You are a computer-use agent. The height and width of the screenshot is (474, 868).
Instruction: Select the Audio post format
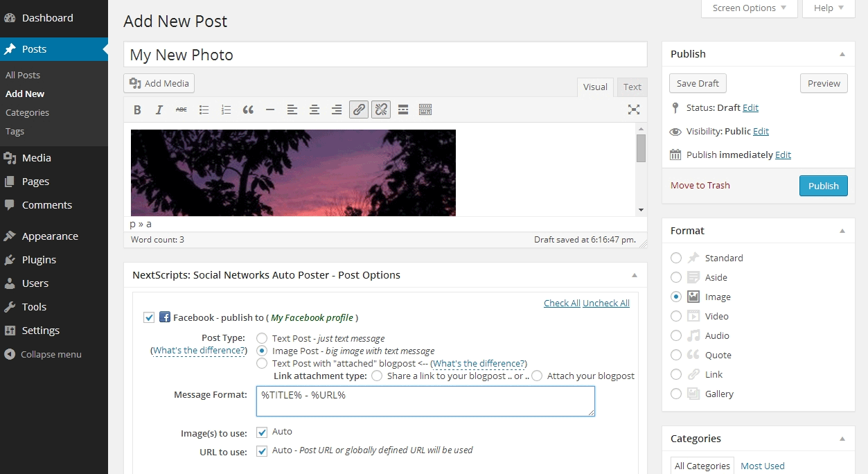pos(676,335)
